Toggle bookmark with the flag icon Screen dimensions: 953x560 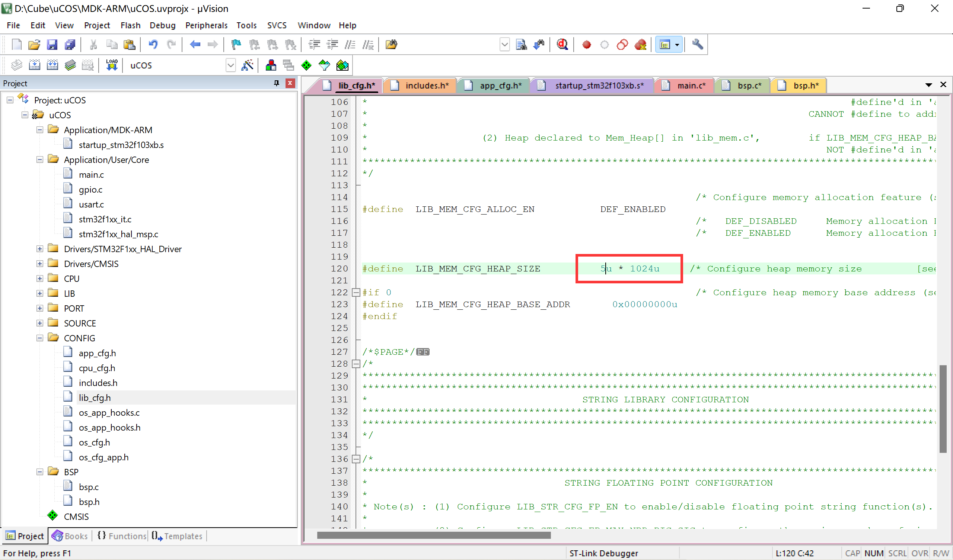pos(236,45)
